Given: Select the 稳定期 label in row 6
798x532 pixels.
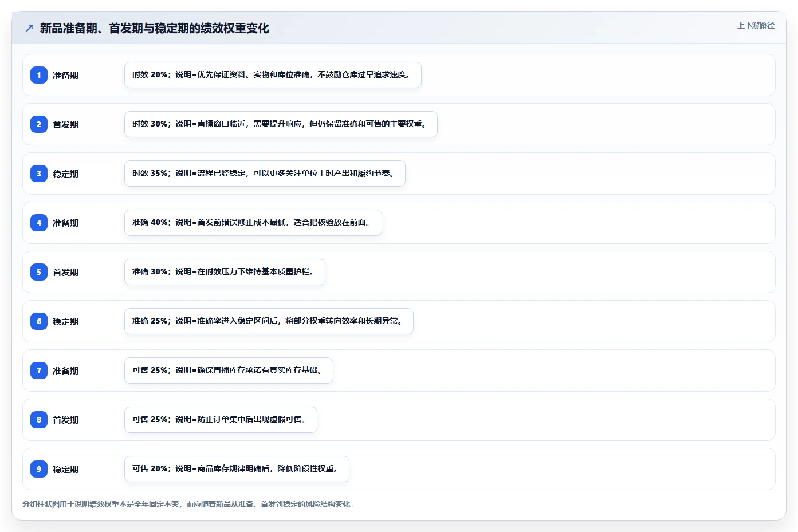Looking at the screenshot, I should (x=65, y=321).
